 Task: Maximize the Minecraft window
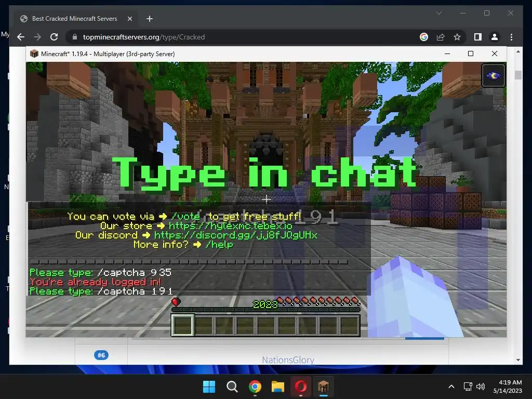point(471,54)
